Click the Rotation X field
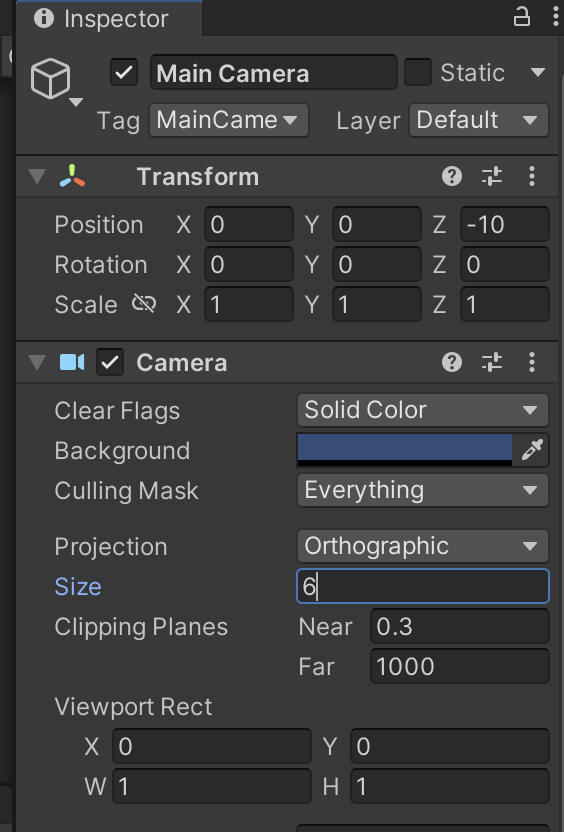 (249, 264)
